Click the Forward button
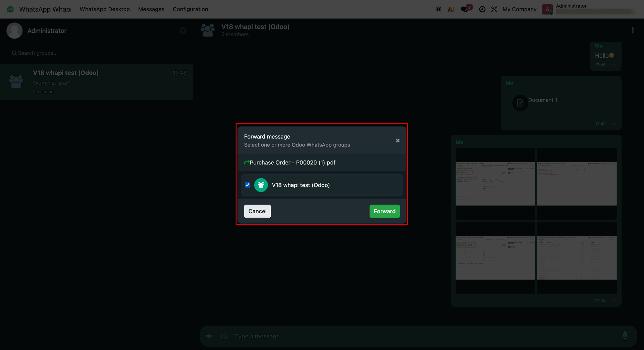The width and height of the screenshot is (644, 350). (384, 211)
